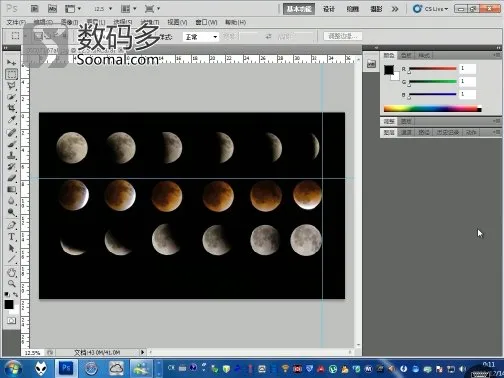Screen dimensions: 504x378
Task: Select the Quick Selection tool
Action: (x=11, y=97)
